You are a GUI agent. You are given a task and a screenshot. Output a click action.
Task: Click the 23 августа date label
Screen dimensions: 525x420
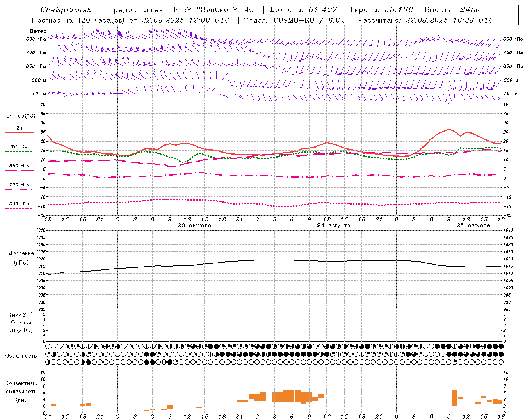[x=194, y=226]
